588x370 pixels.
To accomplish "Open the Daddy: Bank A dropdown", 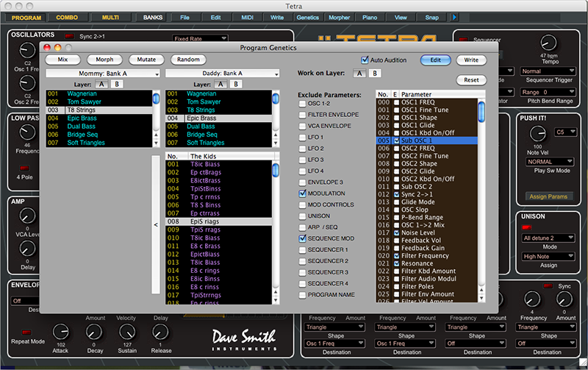I will coord(223,74).
